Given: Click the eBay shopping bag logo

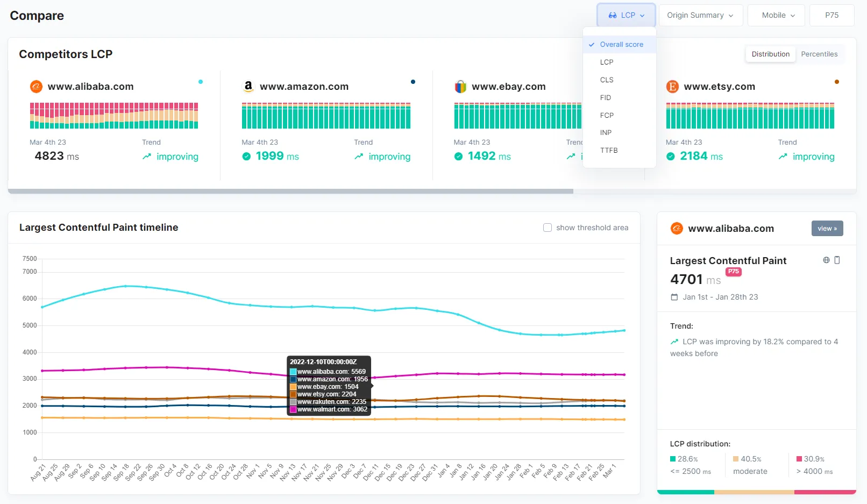Looking at the screenshot, I should (x=460, y=87).
